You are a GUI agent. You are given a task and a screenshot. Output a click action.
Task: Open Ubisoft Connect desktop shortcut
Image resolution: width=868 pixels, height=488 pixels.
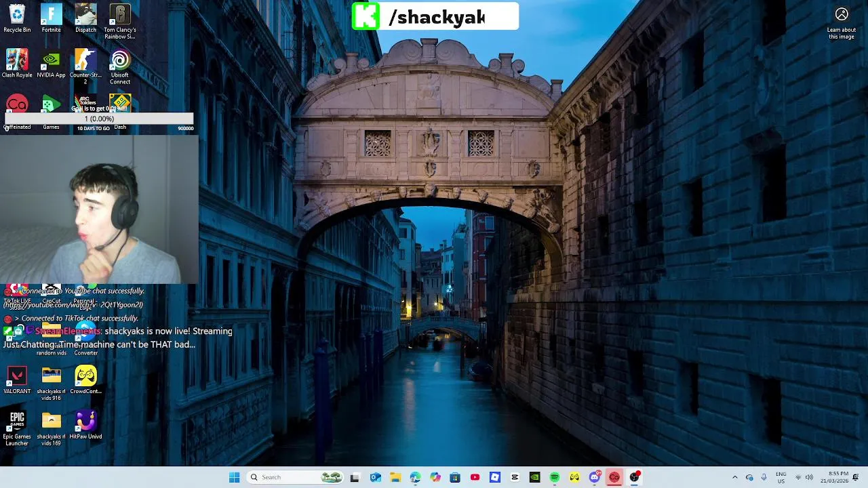120,66
